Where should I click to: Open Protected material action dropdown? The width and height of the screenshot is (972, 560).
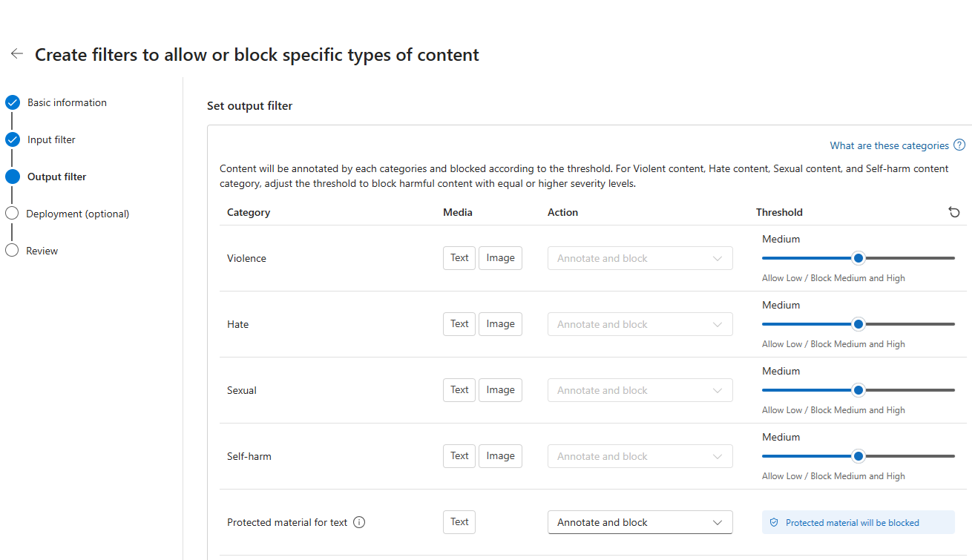[640, 522]
